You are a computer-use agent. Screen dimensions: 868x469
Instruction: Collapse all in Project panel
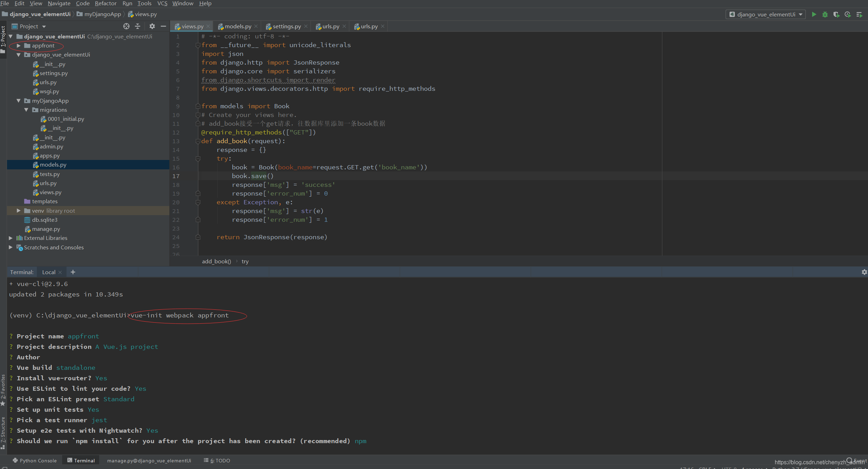[138, 26]
